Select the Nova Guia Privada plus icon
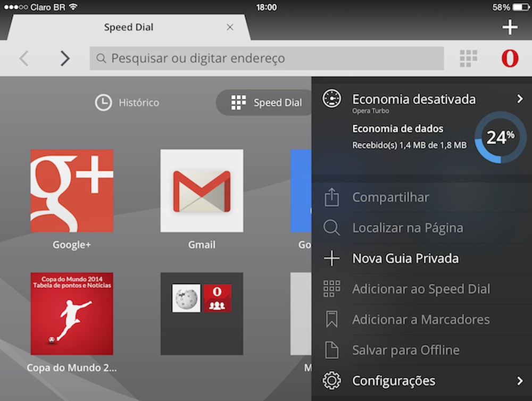This screenshot has width=532, height=401. [x=332, y=258]
